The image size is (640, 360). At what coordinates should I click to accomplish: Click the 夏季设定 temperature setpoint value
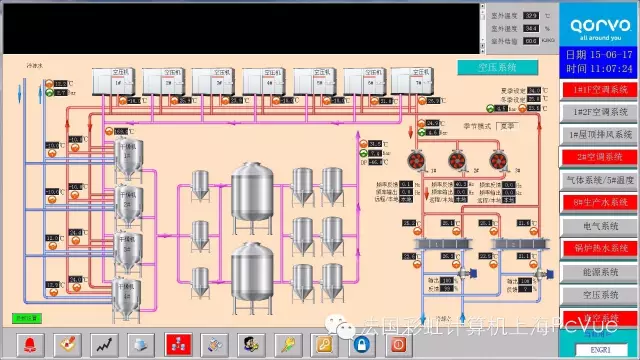534,90
